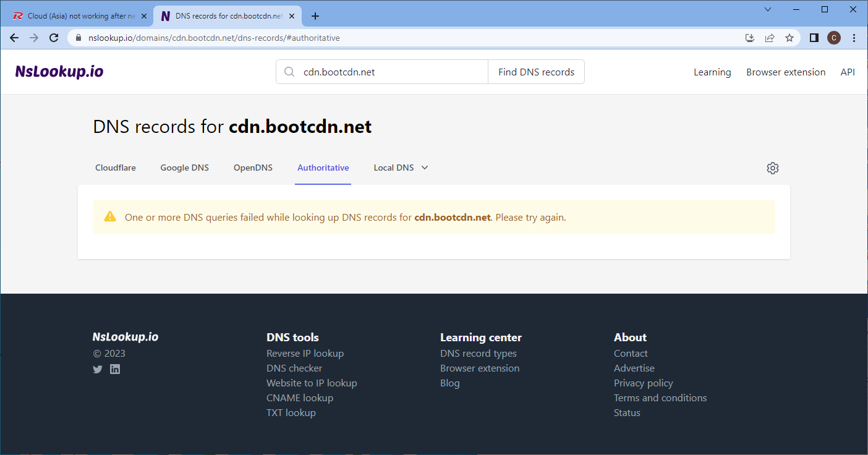Screen dimensions: 868x455
Task: Open footer Browser extension link
Action: click(x=480, y=368)
